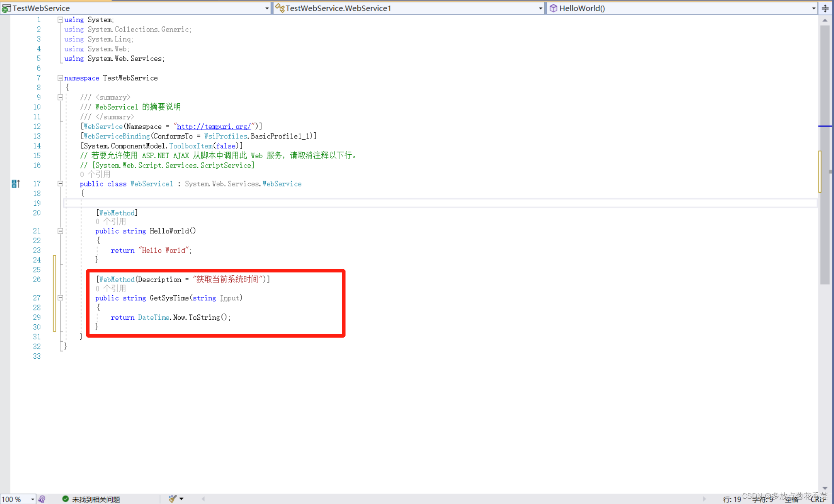The image size is (834, 504).
Task: Click the vertical scrollbar down arrow
Action: tap(825, 488)
